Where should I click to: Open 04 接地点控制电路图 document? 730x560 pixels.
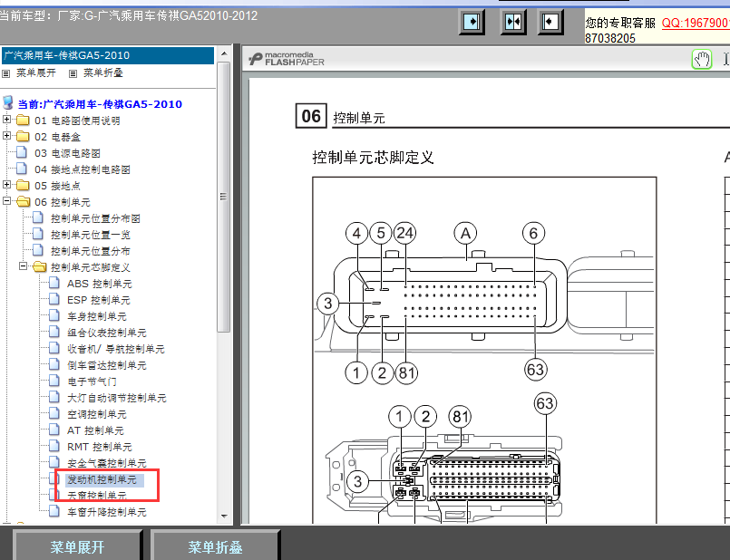83,169
